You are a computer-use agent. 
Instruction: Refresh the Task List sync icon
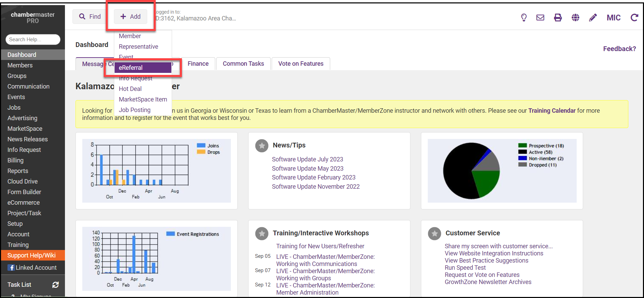pyautogui.click(x=56, y=285)
